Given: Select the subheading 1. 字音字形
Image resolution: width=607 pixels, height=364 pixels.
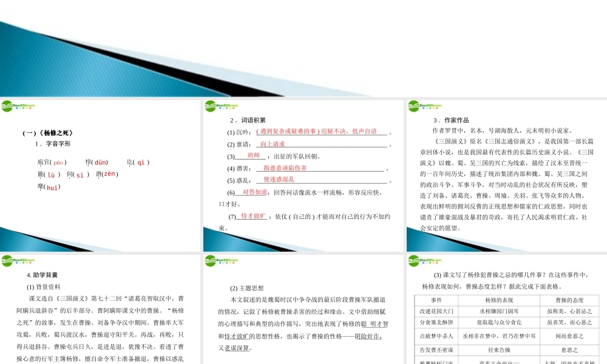Looking at the screenshot, I should point(53,144).
